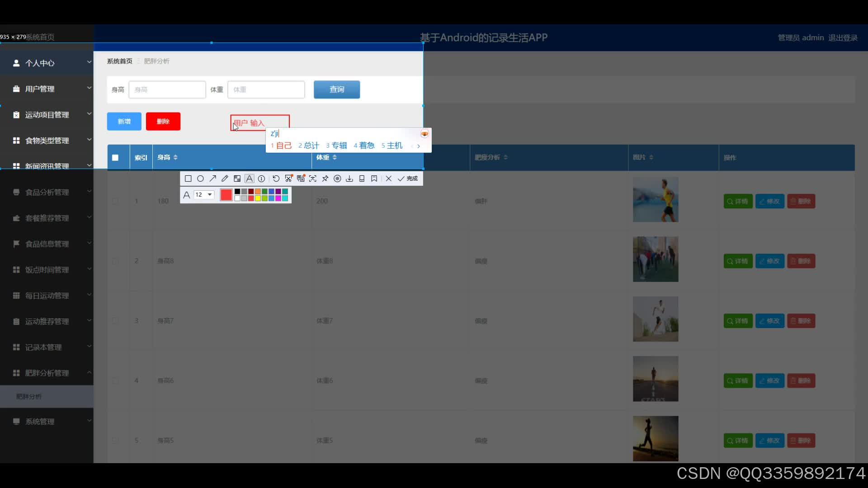868x488 pixels.
Task: Click the 身高 search input field
Action: pos(167,89)
